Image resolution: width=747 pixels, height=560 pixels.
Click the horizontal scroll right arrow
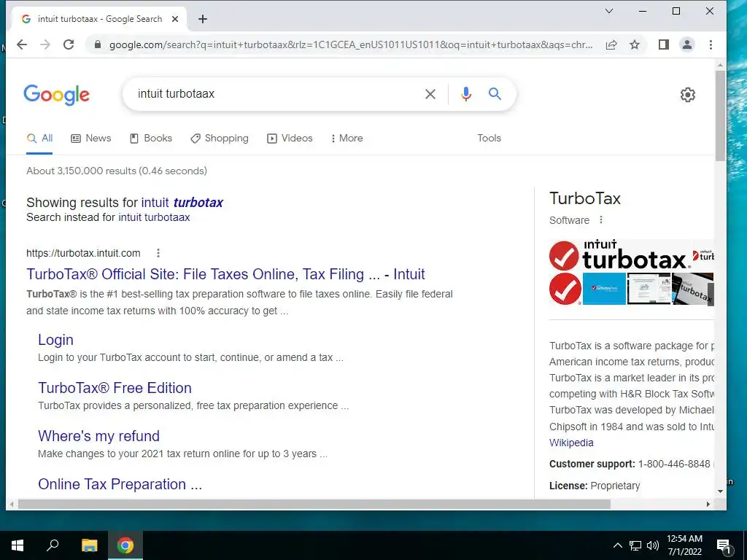[x=708, y=505]
